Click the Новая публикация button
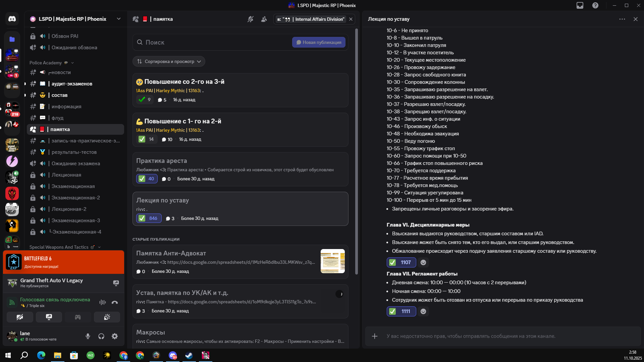This screenshot has width=644, height=362. [x=319, y=42]
